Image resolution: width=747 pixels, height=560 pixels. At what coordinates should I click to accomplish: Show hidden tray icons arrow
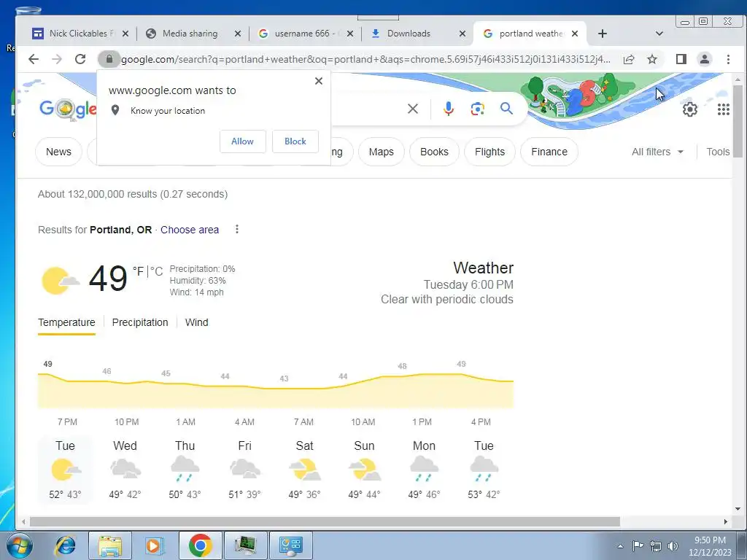click(x=620, y=547)
